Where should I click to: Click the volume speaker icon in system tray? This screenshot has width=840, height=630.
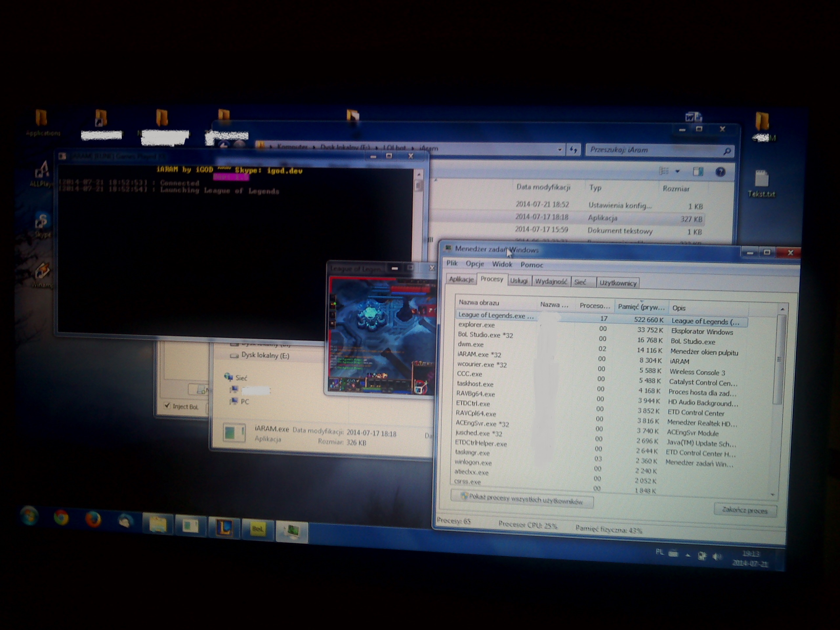[x=716, y=556]
